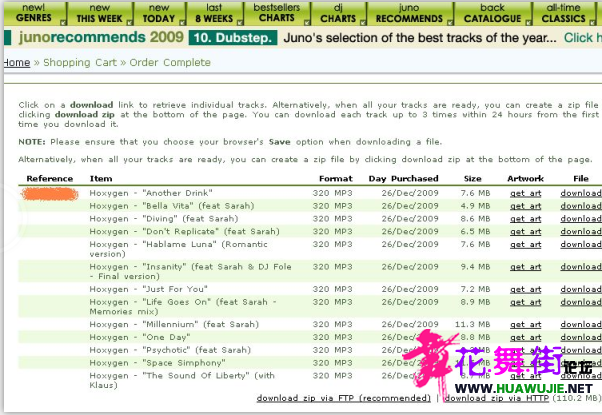This screenshot has height=415, width=602.
Task: Download the Bella Vita track
Action: (580, 206)
